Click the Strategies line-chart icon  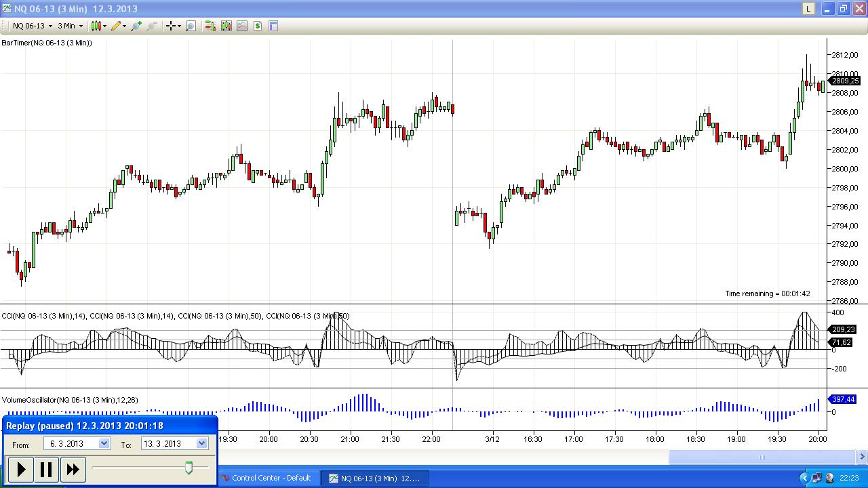[x=242, y=26]
